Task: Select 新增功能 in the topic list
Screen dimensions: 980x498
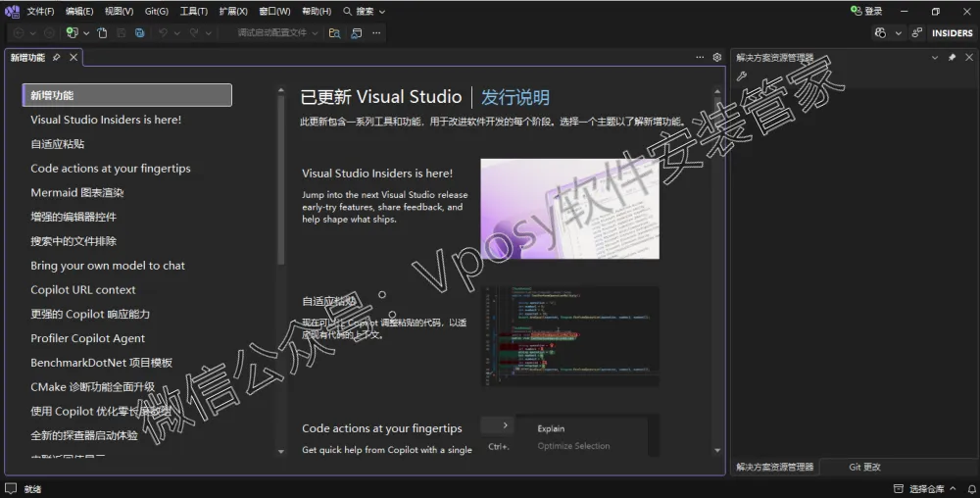Action: point(126,95)
